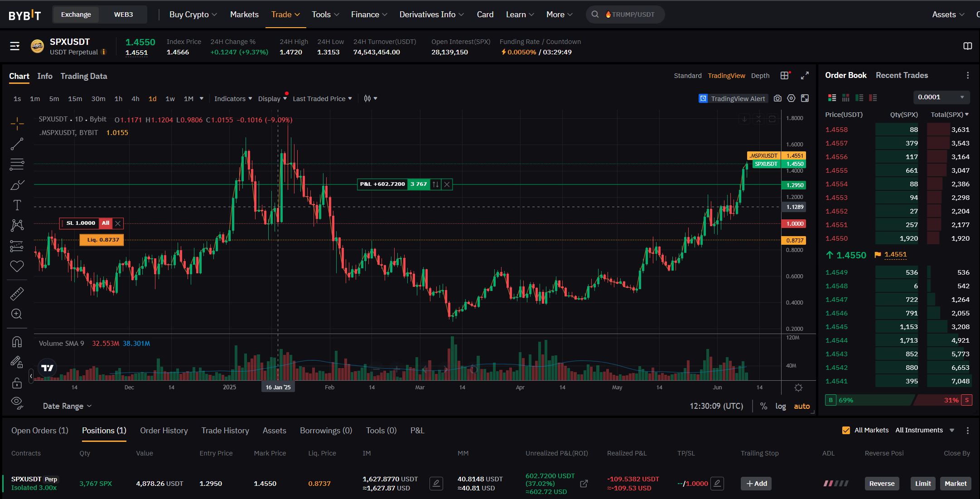This screenshot has width=980, height=499.
Task: Open the layout book icon at top right
Action: (967, 46)
